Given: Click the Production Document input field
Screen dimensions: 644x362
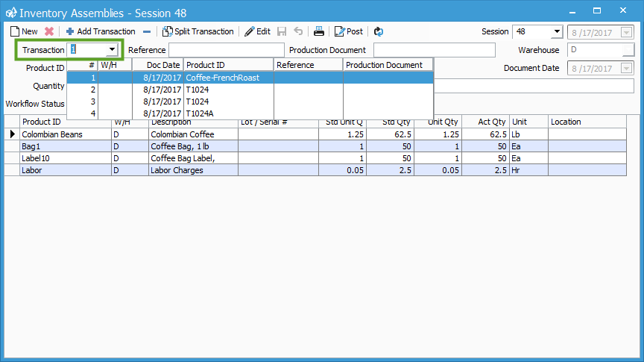Looking at the screenshot, I should (x=434, y=50).
